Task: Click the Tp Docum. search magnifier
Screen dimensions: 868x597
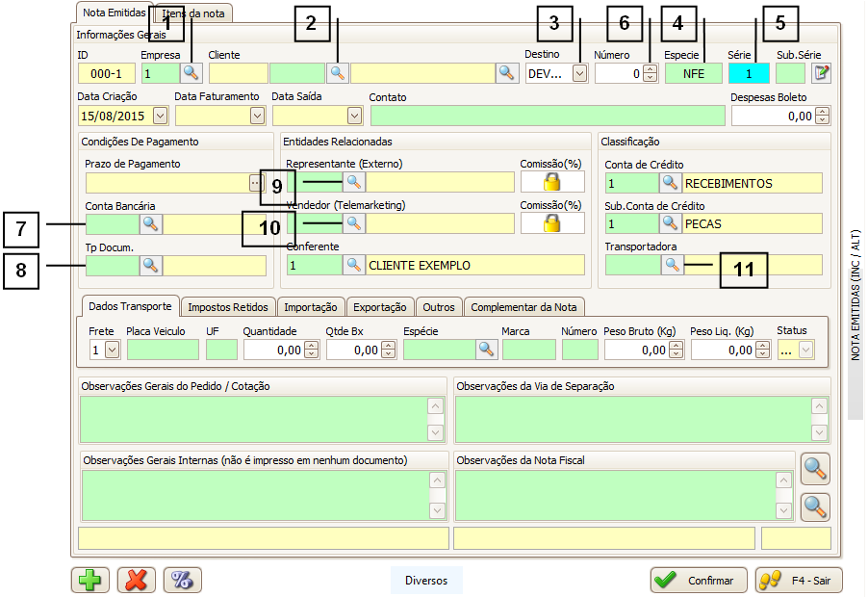Action: (150, 265)
